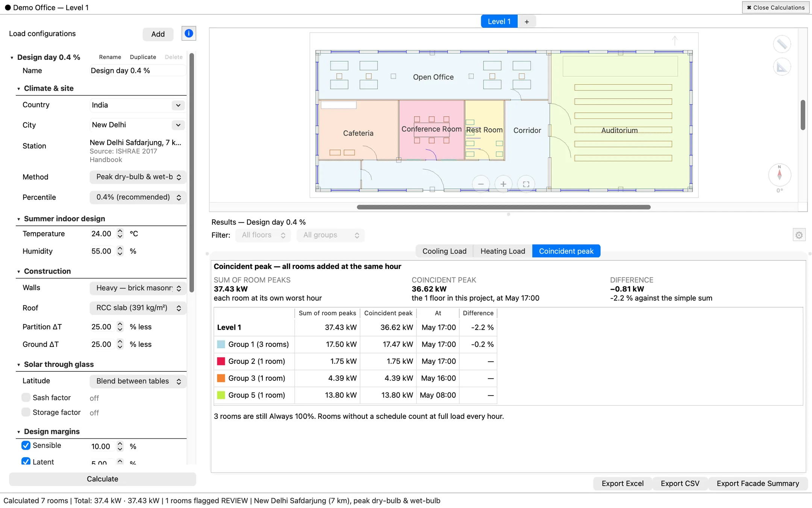The width and height of the screenshot is (812, 508).
Task: Collapse the Climate & site section
Action: (19, 89)
